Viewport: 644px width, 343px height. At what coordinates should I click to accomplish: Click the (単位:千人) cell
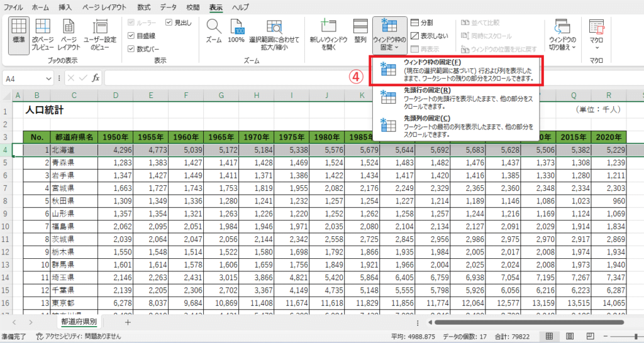coord(599,110)
